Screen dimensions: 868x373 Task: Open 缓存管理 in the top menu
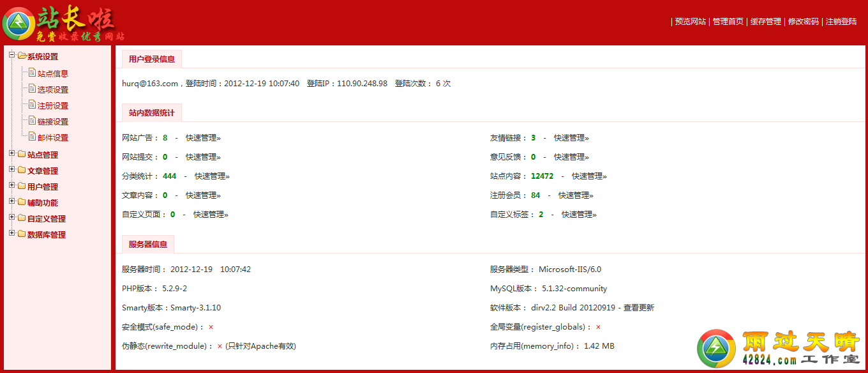coord(766,21)
